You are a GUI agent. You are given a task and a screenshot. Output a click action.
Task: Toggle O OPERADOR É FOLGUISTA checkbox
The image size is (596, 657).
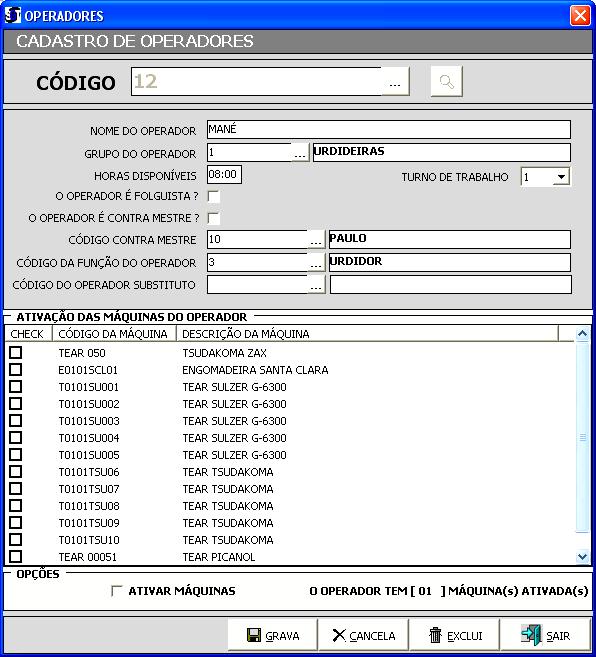(213, 196)
